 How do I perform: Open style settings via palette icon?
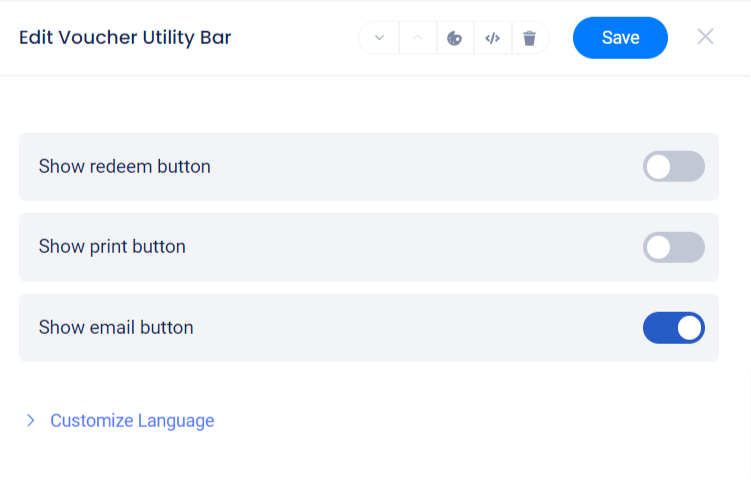454,38
